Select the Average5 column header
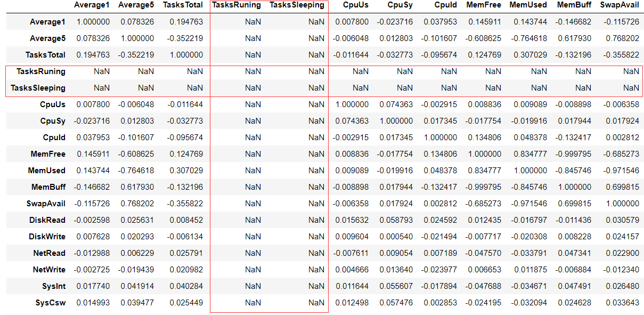 pyautogui.click(x=136, y=5)
